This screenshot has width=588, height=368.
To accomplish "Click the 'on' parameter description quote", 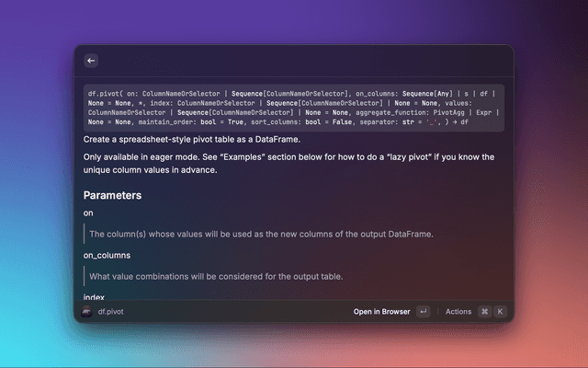I will [x=261, y=234].
